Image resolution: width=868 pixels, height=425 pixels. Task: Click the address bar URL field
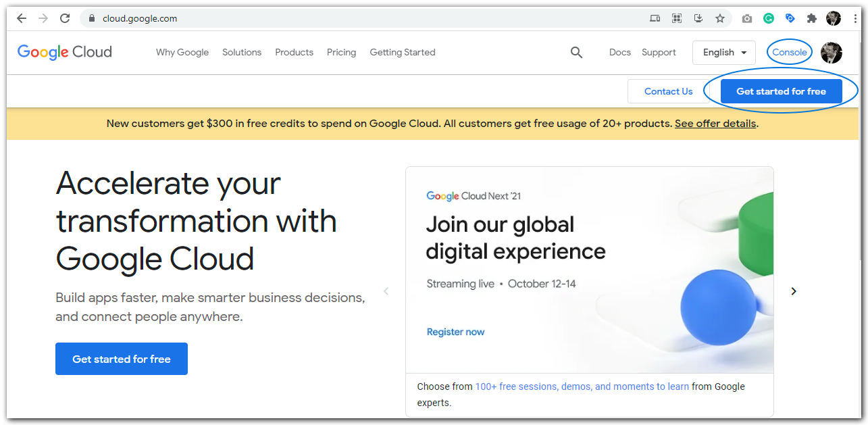click(338, 18)
